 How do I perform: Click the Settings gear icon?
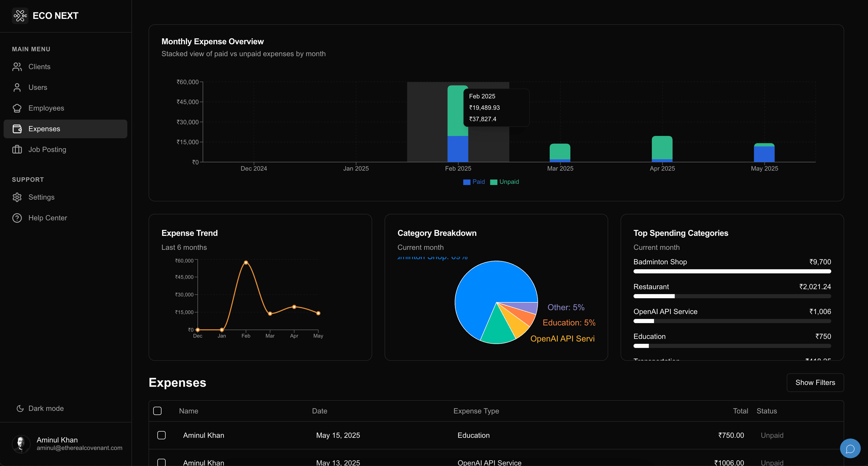[17, 197]
